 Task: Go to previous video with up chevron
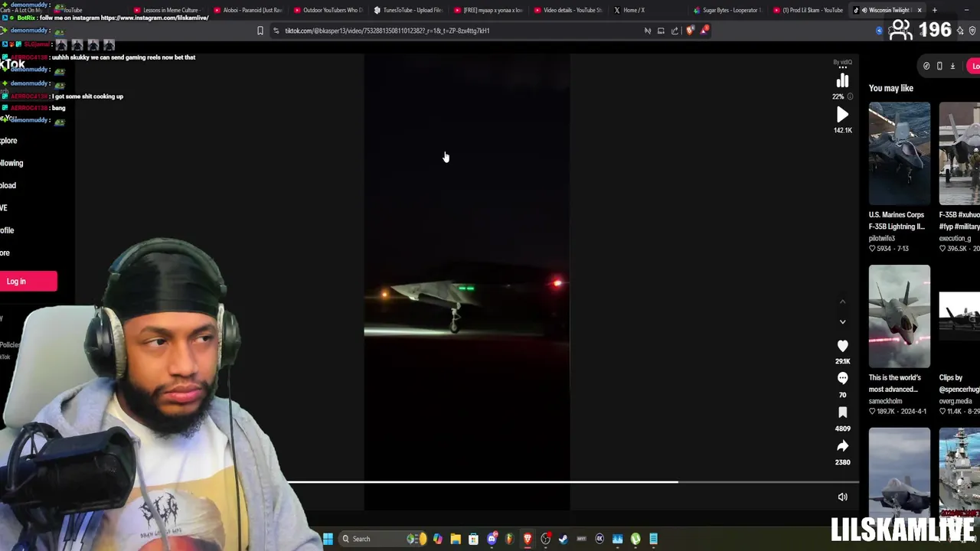click(842, 302)
